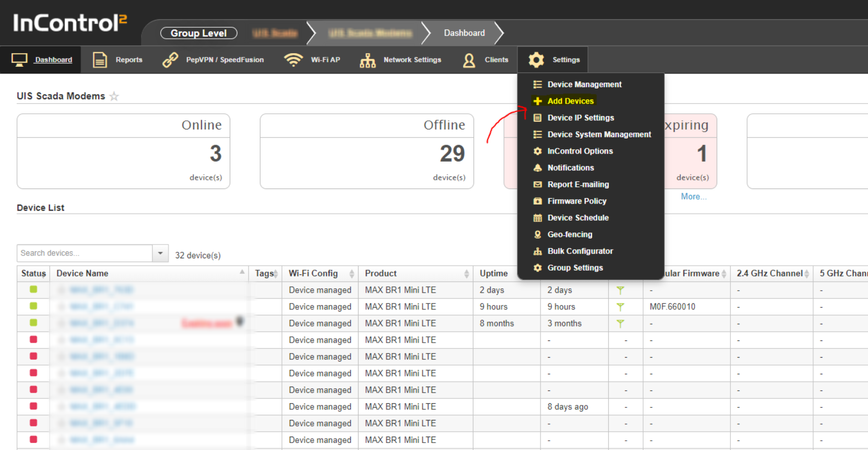Image resolution: width=868 pixels, height=450 pixels.
Task: Sort the Product column
Action: tap(466, 274)
